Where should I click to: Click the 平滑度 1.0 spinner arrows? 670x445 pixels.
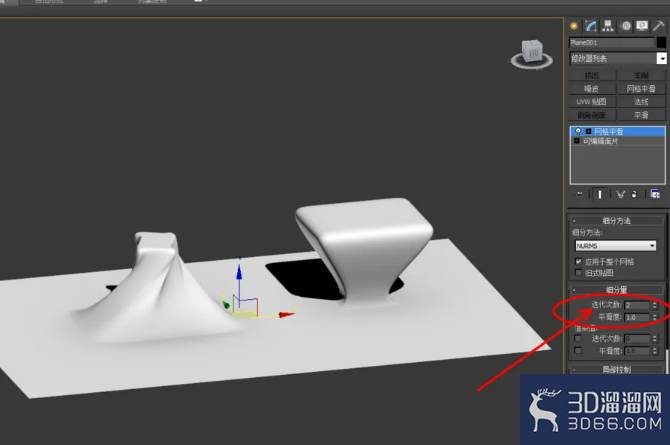click(x=654, y=317)
